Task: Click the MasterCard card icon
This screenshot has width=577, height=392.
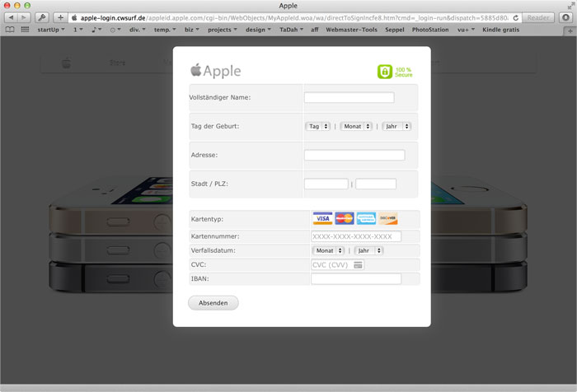Action: coord(345,218)
